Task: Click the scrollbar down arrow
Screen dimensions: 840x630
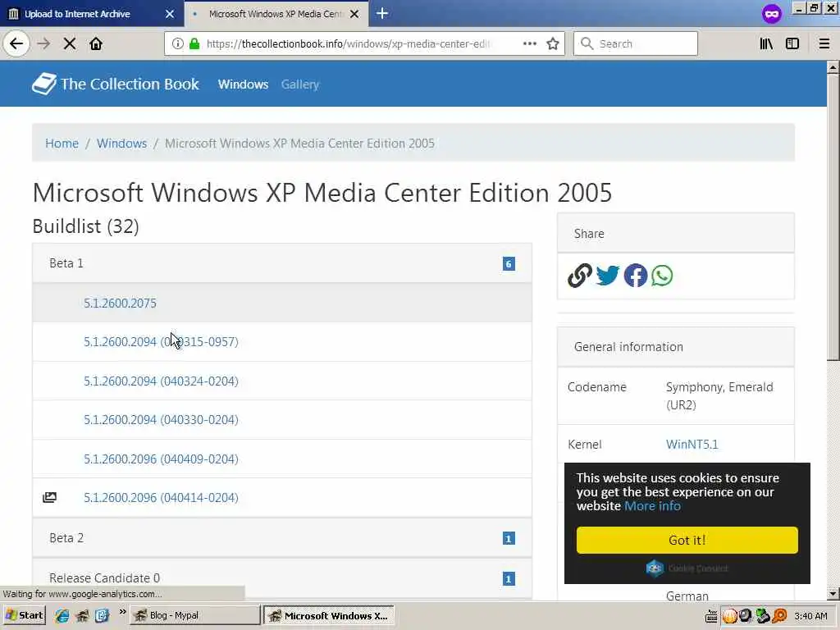Action: [833, 593]
